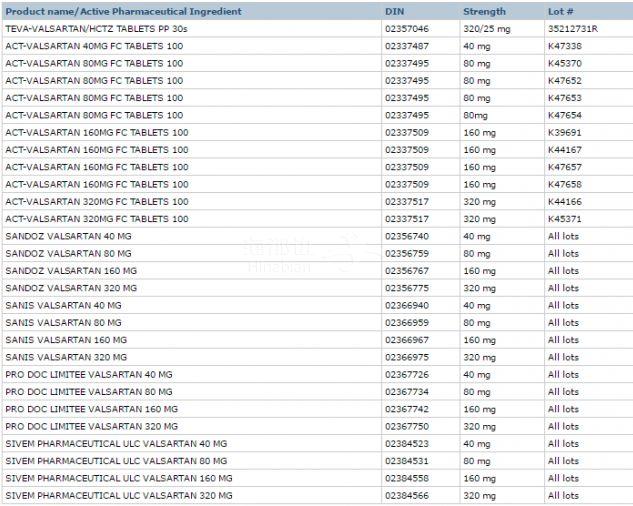Viewport: 633px width, 506px height.
Task: Select lot K39691
Action: tap(565, 133)
